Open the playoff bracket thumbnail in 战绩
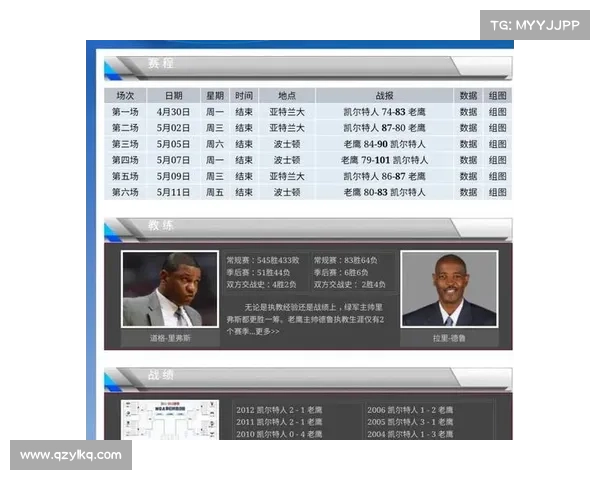Screen dimensions: 600x480 (170, 420)
